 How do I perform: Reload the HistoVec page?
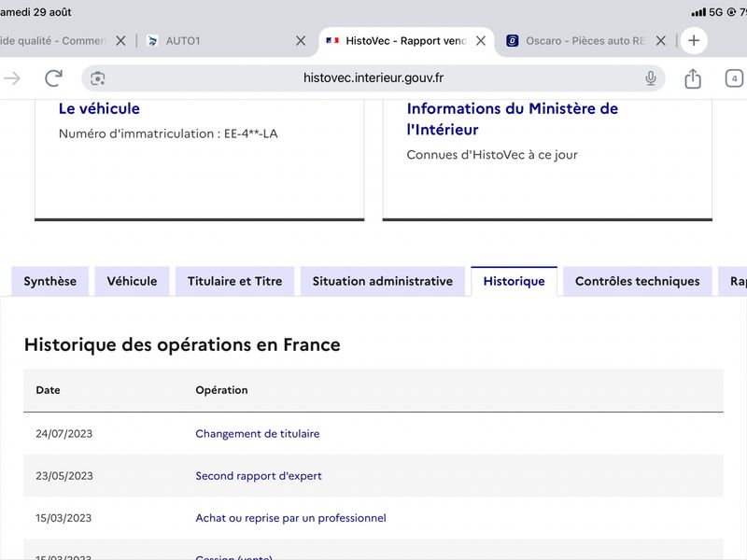coord(54,78)
